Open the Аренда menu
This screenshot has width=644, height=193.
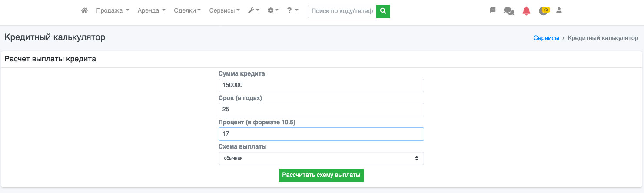[x=151, y=11]
